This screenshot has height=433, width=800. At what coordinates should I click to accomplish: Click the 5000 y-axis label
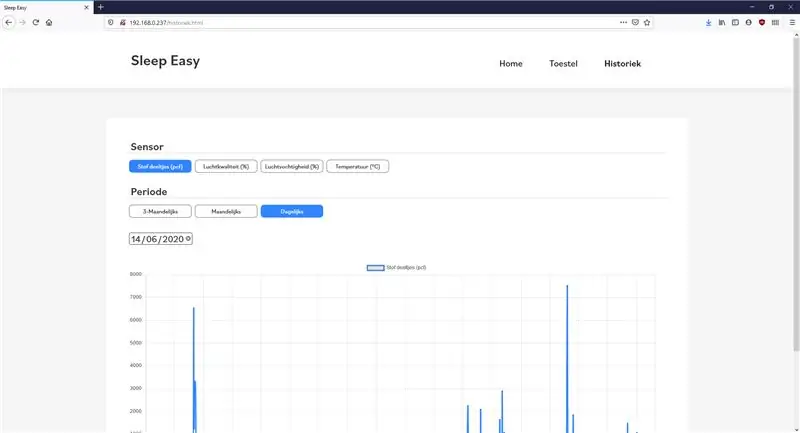pos(136,343)
